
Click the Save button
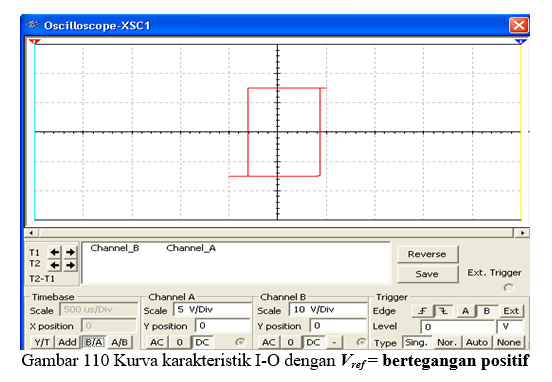click(427, 274)
